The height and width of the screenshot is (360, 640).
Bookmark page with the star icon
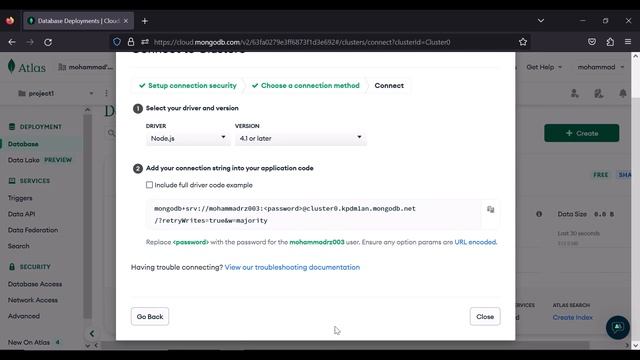tap(523, 42)
